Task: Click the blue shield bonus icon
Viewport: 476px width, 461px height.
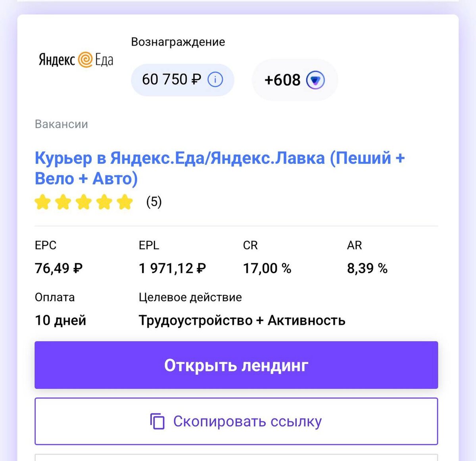Action: [x=315, y=80]
